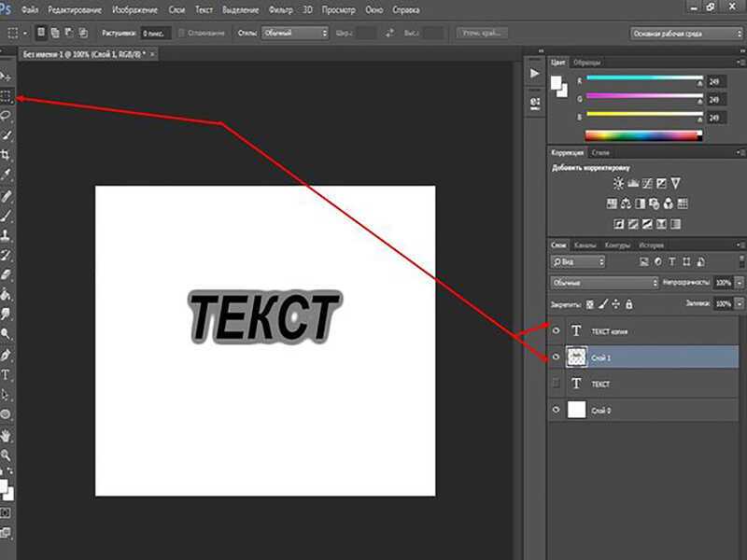Image resolution: width=747 pixels, height=560 pixels.
Task: Close the 'Без имени-1' document tab
Action: click(x=152, y=54)
